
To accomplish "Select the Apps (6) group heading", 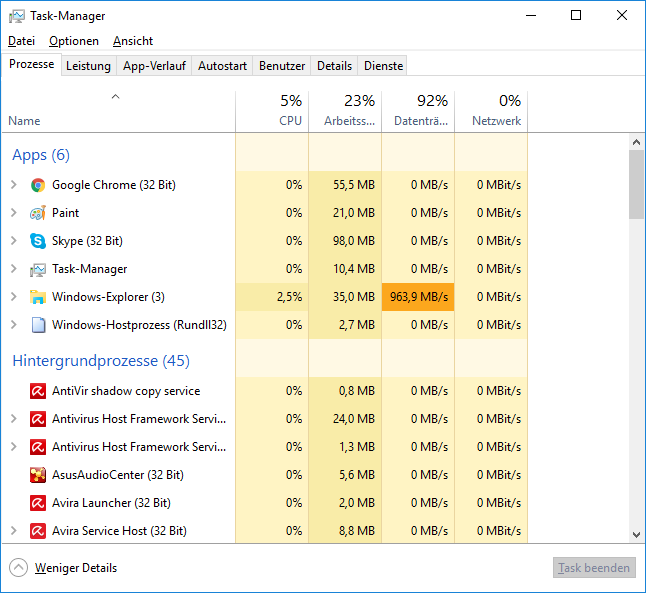I will [41, 155].
